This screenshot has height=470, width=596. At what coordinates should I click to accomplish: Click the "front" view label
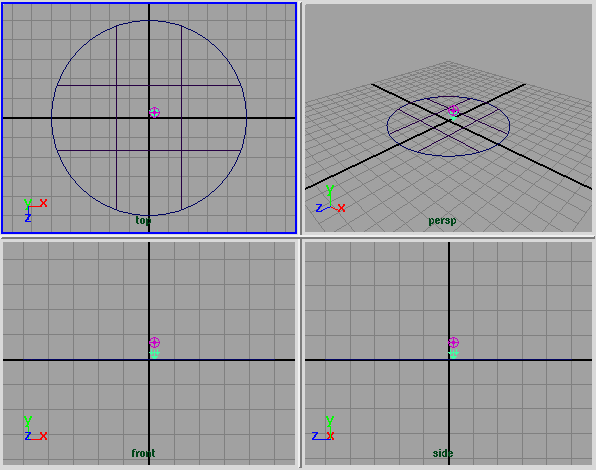click(x=143, y=453)
